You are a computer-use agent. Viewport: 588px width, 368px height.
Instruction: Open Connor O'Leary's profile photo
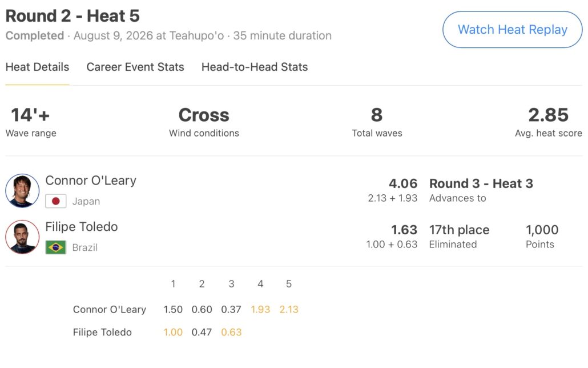pos(22,190)
